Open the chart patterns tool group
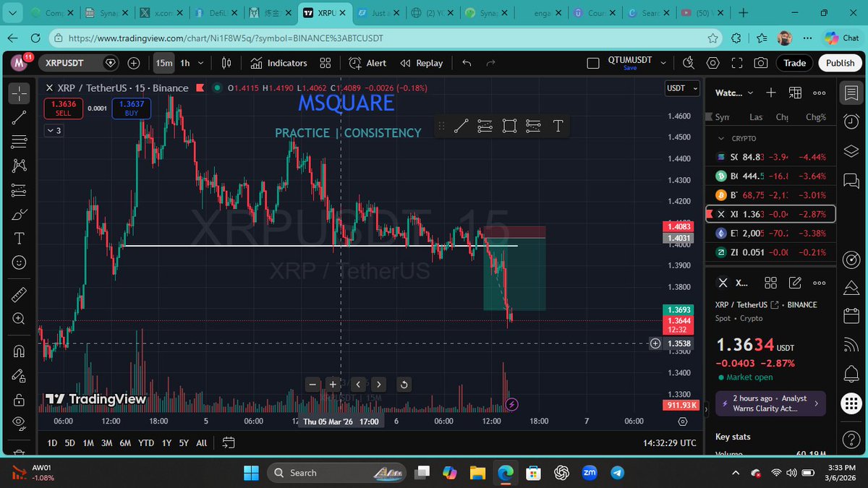868x488 pixels. [x=20, y=166]
